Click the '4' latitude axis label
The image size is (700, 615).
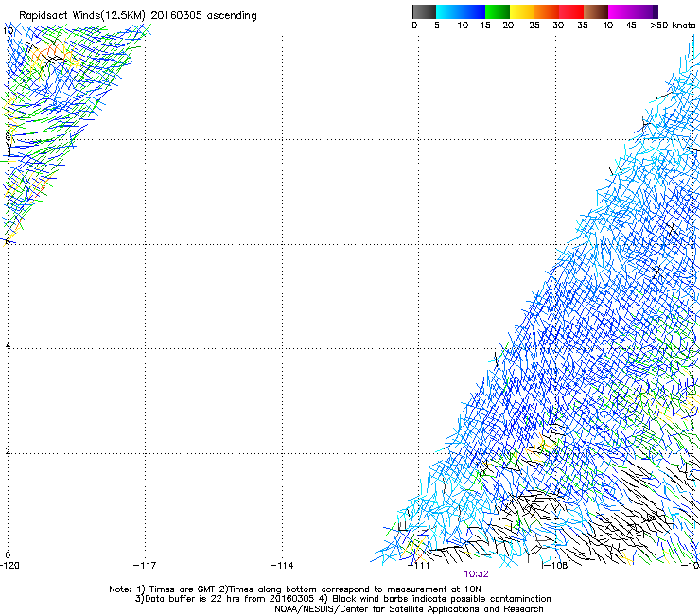[8, 345]
